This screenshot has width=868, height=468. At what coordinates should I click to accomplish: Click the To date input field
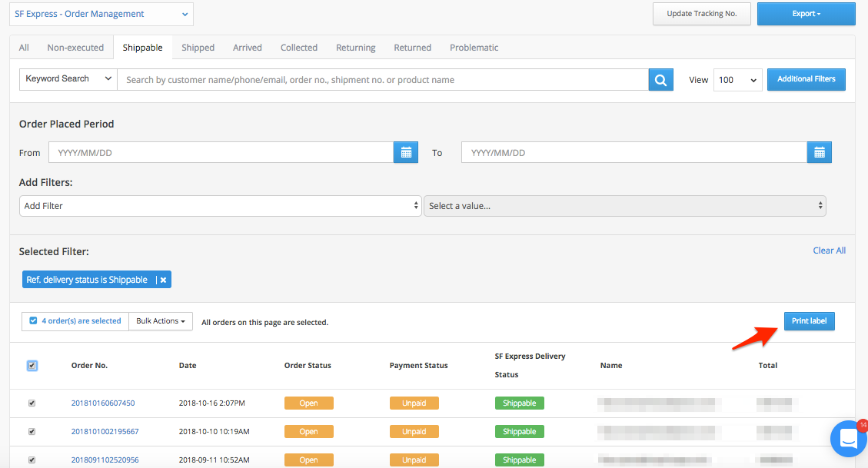tap(634, 153)
